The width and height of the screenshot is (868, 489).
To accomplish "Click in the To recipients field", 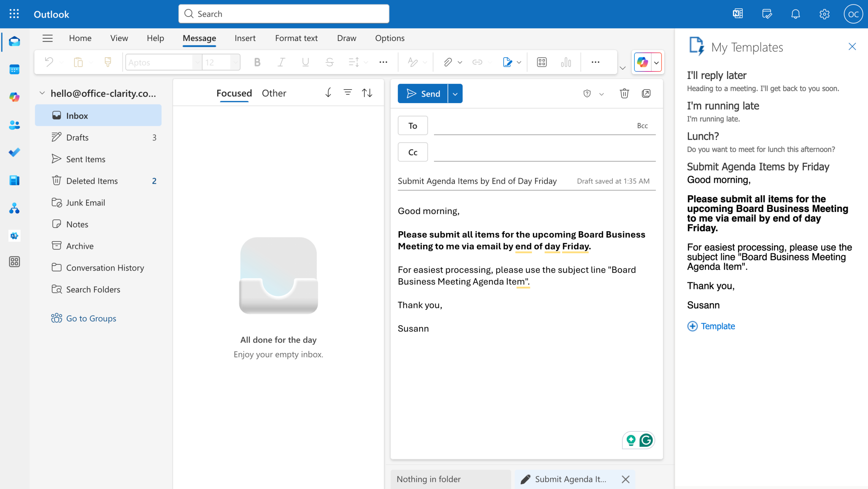I will tap(532, 125).
